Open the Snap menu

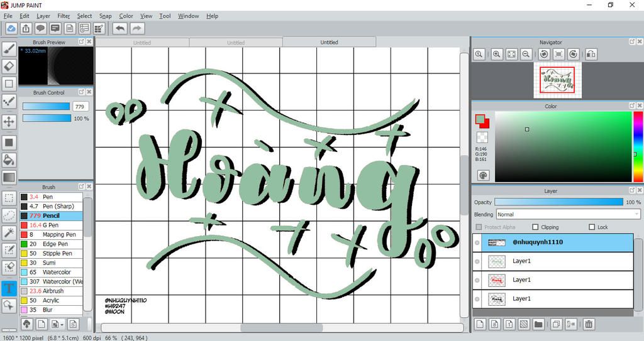[106, 16]
